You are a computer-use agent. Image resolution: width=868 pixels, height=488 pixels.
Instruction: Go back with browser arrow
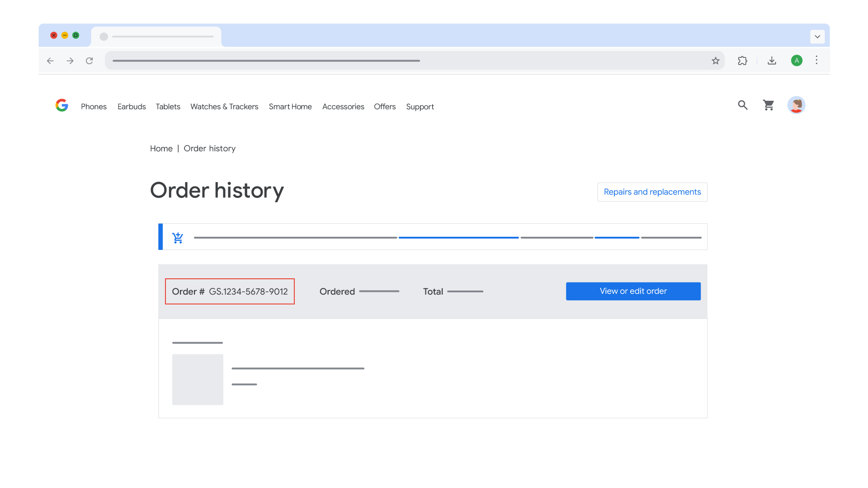click(x=50, y=61)
